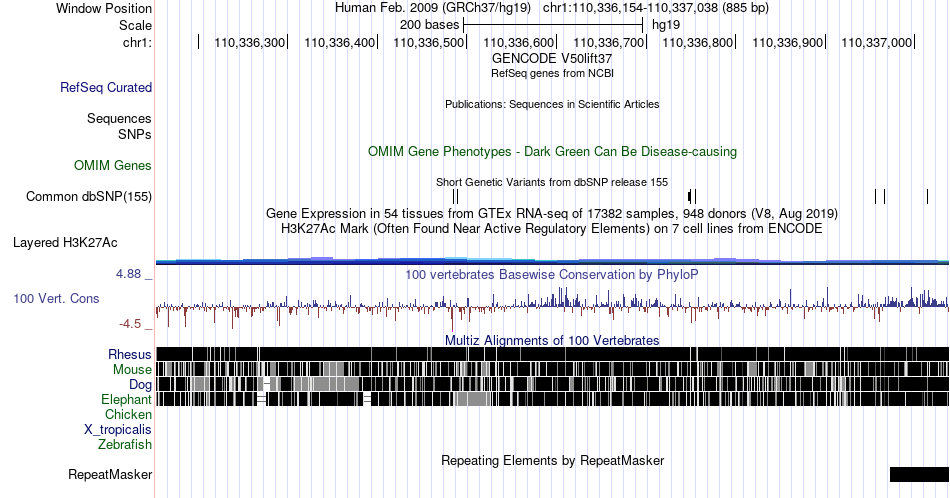This screenshot has width=950, height=498.
Task: Open the RepeatMasker track label
Action: [110, 474]
